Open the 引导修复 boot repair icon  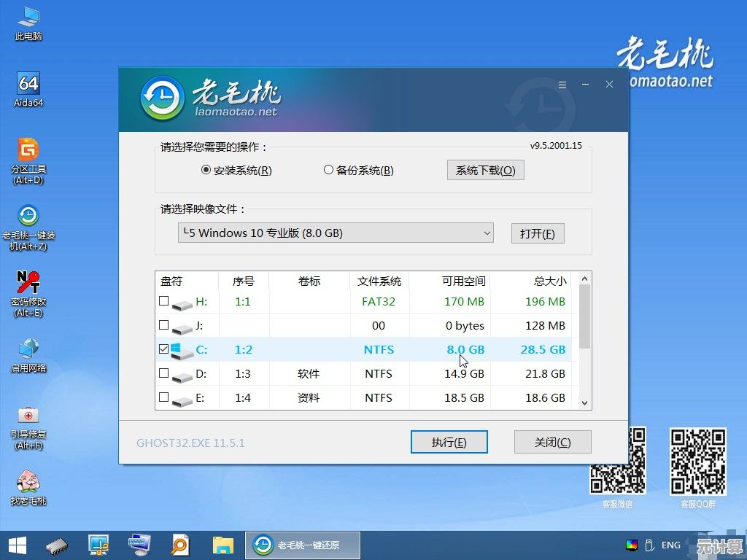pos(28,416)
